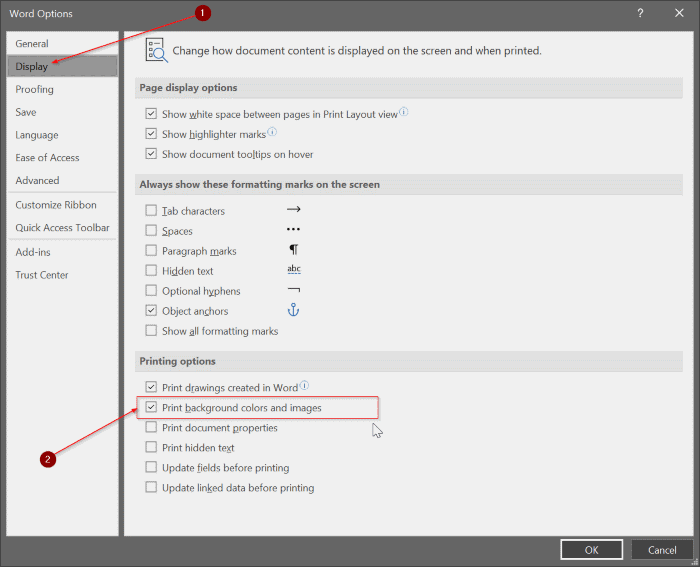This screenshot has height=567, width=700.
Task: Click the spaces dots symbol
Action: click(293, 229)
